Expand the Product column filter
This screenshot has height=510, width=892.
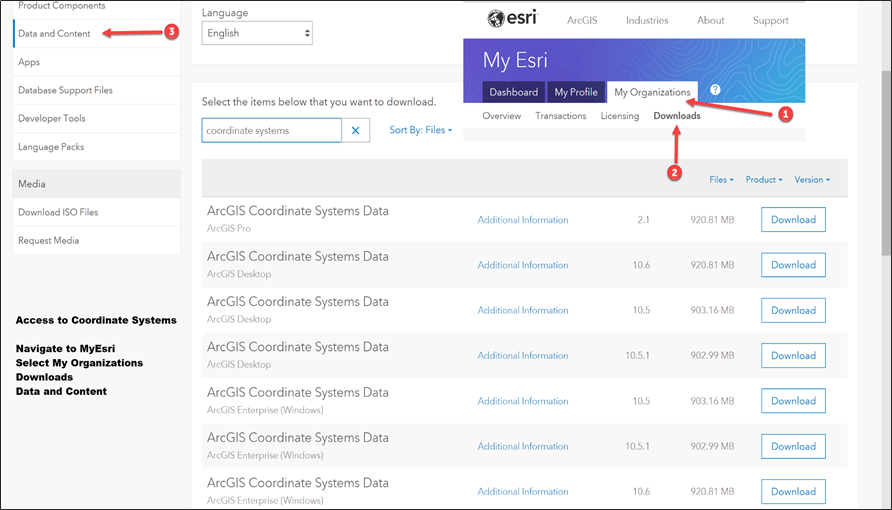tap(763, 180)
